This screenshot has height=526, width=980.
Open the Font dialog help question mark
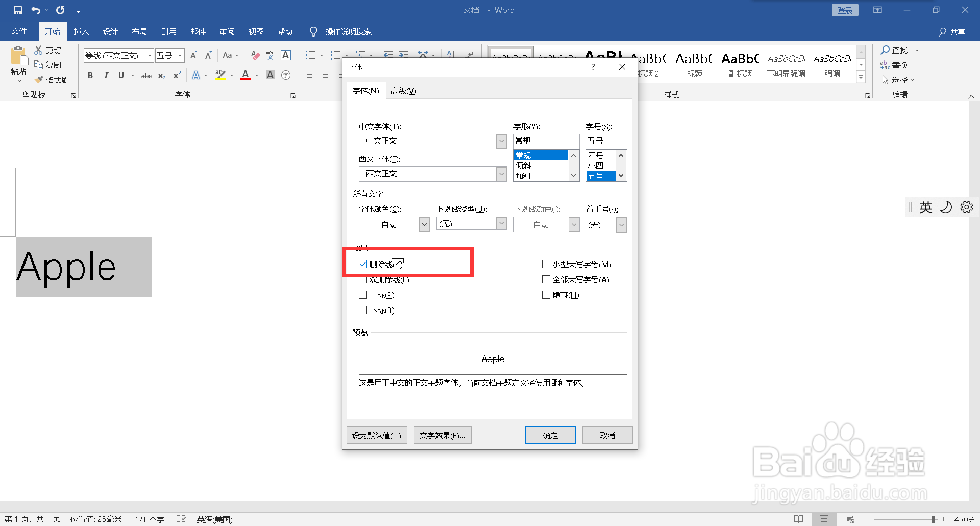593,67
